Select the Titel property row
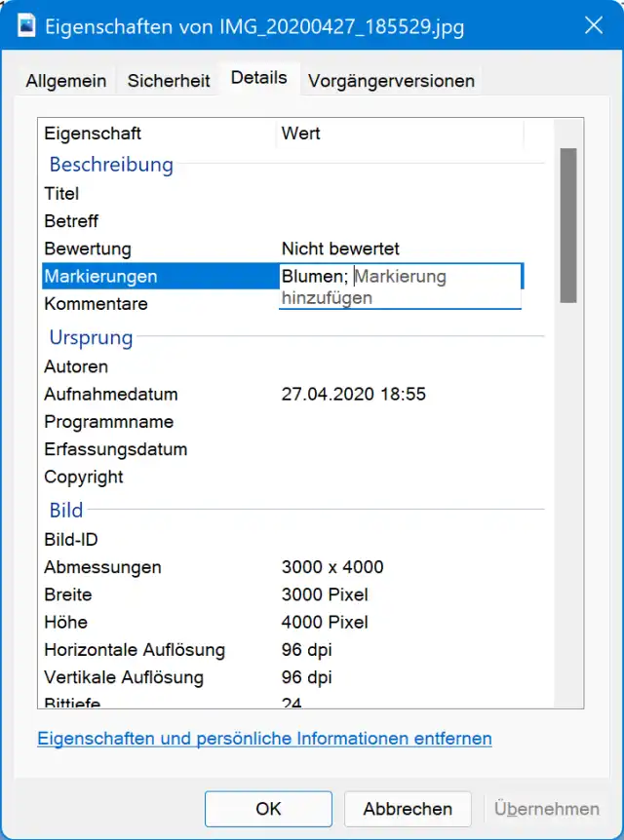The width and height of the screenshot is (624, 840). (x=62, y=194)
